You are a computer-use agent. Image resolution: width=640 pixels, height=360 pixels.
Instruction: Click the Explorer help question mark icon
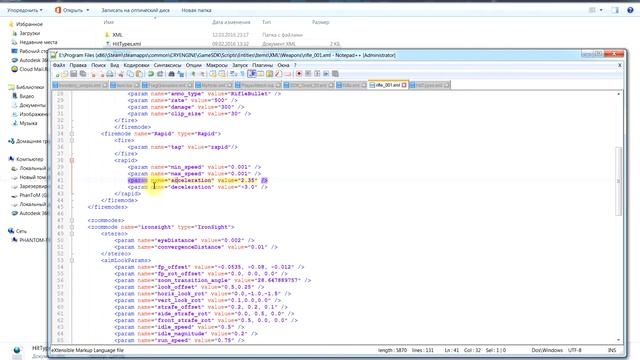(630, 10)
